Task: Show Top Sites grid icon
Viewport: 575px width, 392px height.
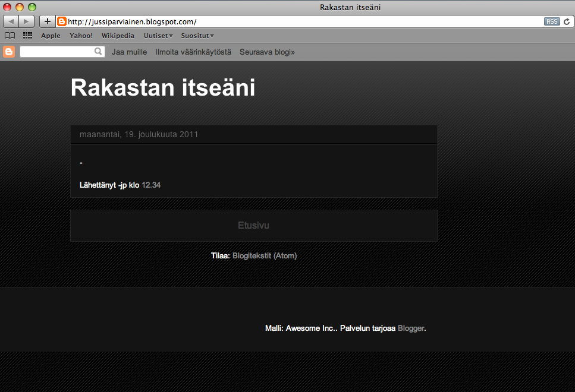Action: pos(27,36)
